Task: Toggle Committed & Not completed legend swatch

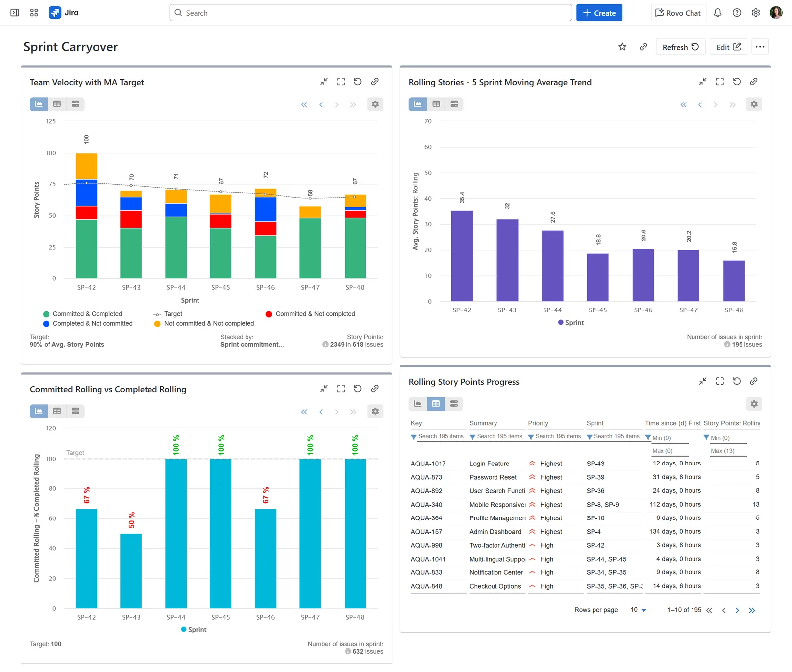Action: pos(269,314)
